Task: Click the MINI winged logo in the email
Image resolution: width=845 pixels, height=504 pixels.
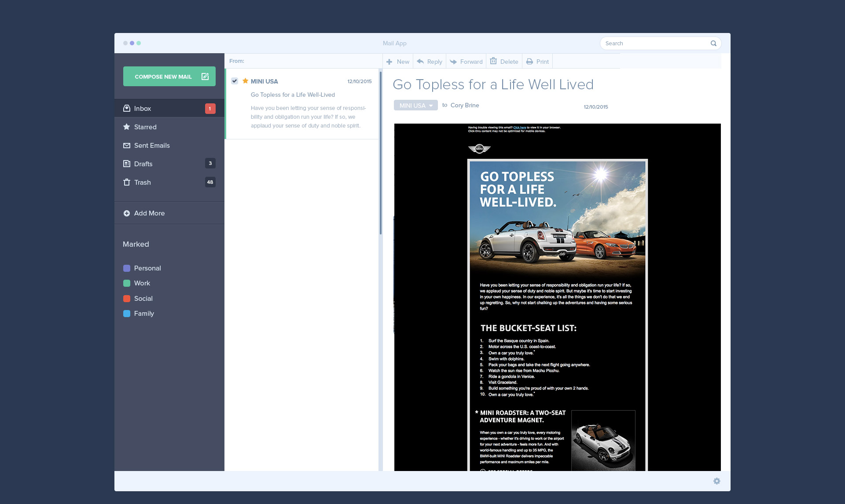Action: click(479, 149)
